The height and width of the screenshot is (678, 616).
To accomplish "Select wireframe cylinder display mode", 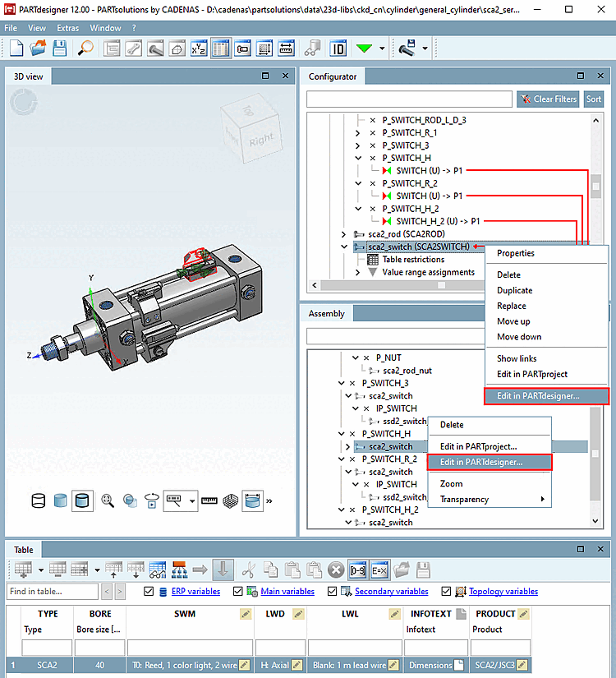I will [38, 500].
